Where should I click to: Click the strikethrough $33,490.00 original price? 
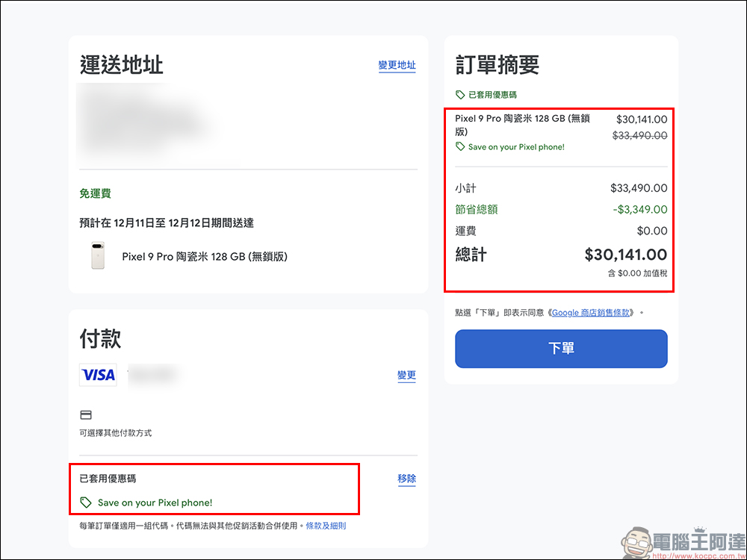point(639,136)
